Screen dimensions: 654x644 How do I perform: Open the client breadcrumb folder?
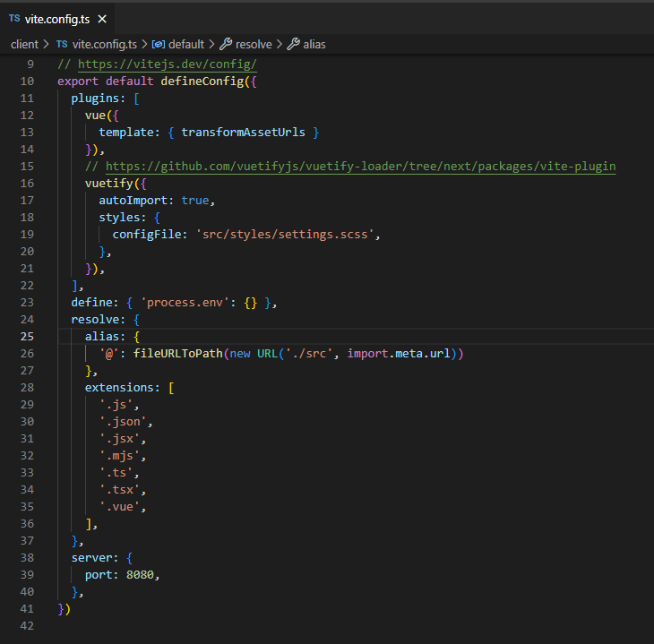(x=24, y=44)
